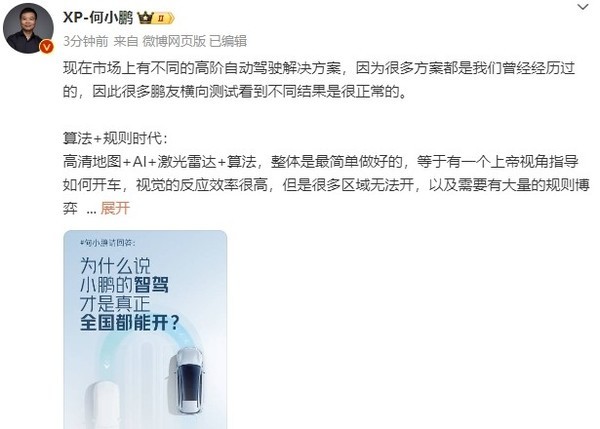Click the level II VIP badge

pyautogui.click(x=163, y=18)
